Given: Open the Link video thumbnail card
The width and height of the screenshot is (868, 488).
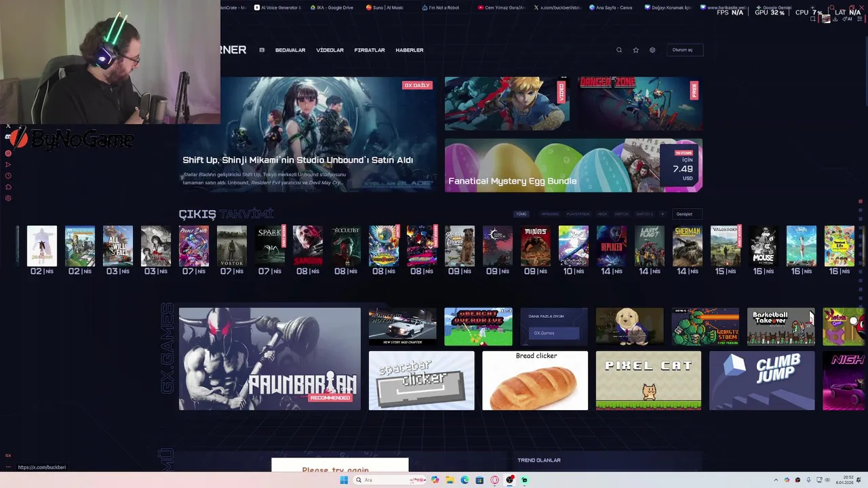Looking at the screenshot, I should tap(507, 103).
